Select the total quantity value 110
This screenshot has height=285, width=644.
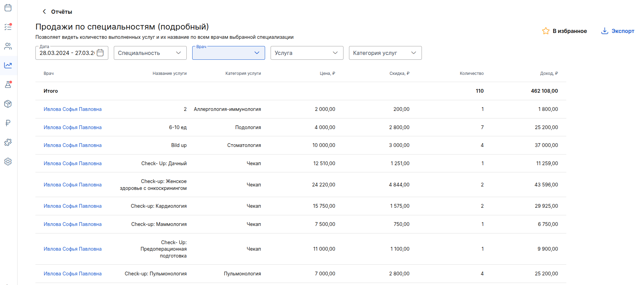[x=480, y=91]
